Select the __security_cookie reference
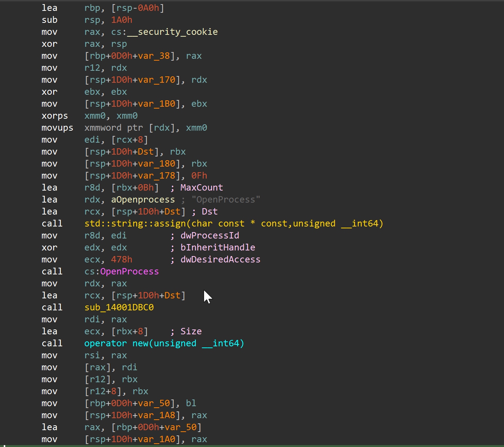 coord(173,32)
